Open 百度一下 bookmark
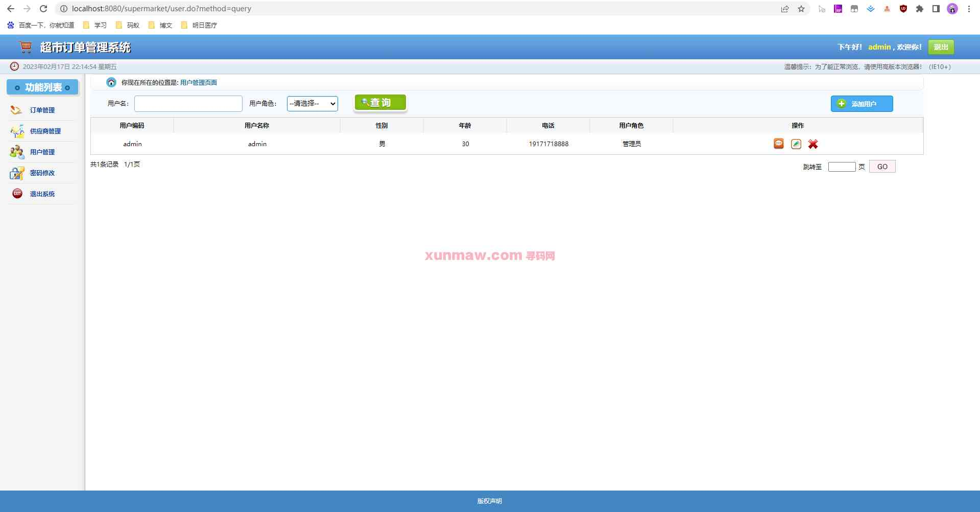Image resolution: width=980 pixels, height=512 pixels. pyautogui.click(x=41, y=25)
